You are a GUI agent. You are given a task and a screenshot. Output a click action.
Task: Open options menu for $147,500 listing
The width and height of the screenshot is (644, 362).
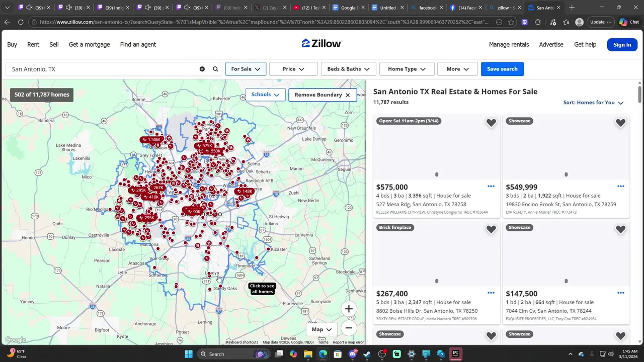pos(621,293)
